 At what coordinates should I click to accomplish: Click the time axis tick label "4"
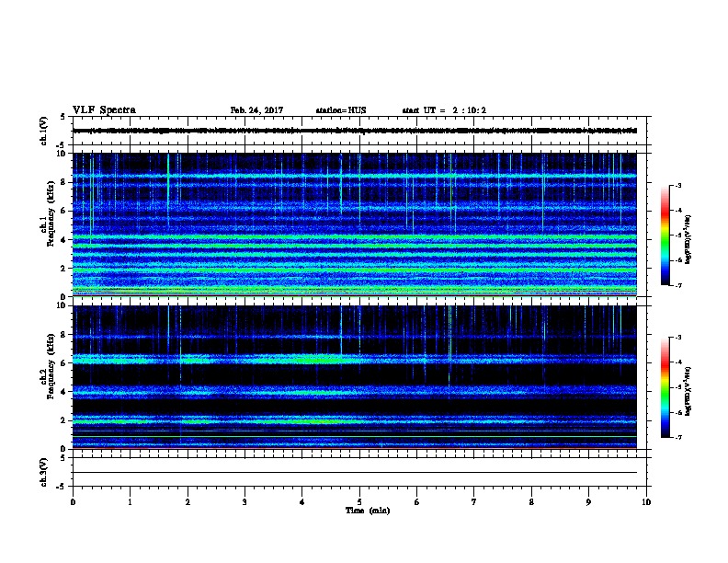click(x=302, y=502)
